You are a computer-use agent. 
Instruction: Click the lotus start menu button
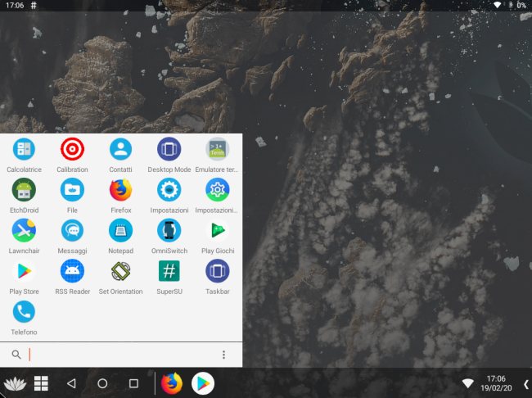point(15,384)
